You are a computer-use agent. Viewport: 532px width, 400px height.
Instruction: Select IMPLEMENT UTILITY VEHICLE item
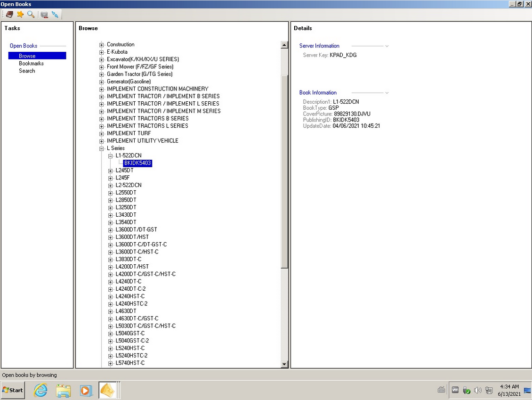(x=143, y=140)
